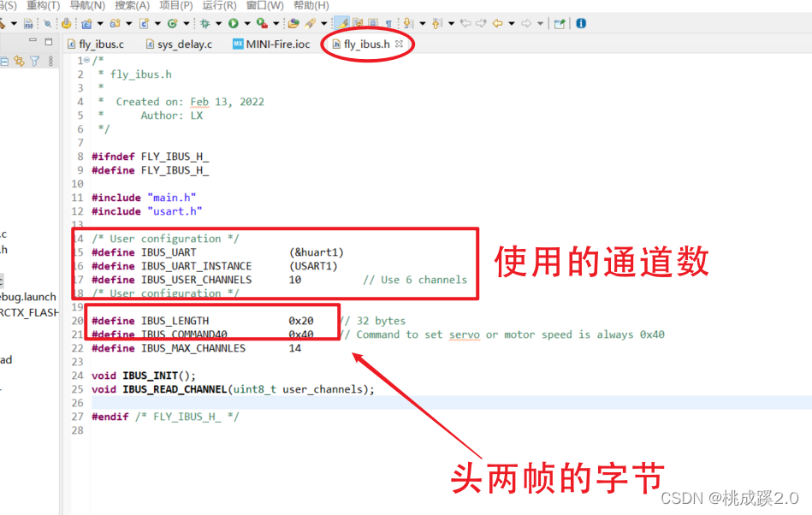Open the search flashlight dropdown arrow
The height and width of the screenshot is (515, 812).
click(324, 23)
